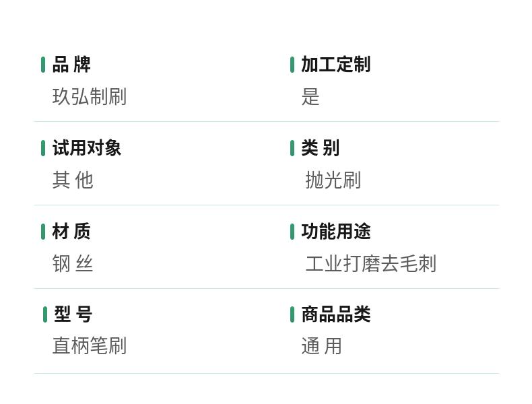Click the green marker beside 类别
This screenshot has height=404, width=532.
coord(292,148)
